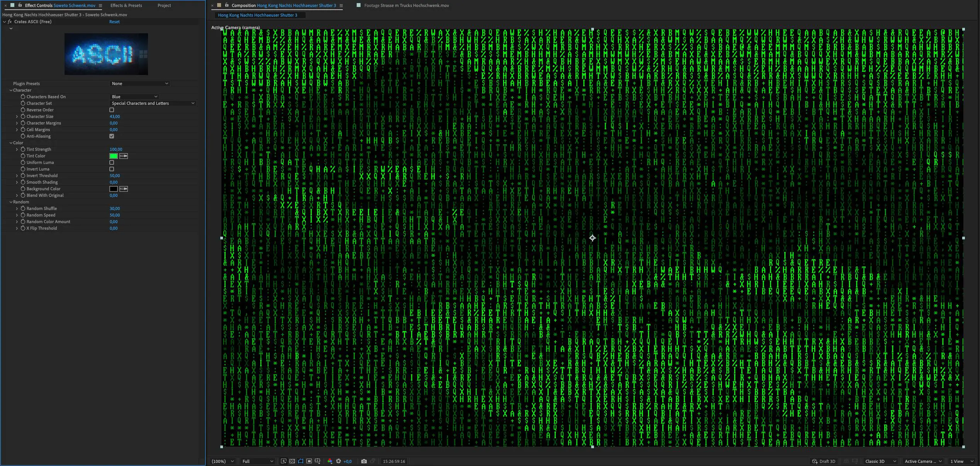Click the Reset Exposure icon
Image resolution: width=980 pixels, height=466 pixels.
339,461
